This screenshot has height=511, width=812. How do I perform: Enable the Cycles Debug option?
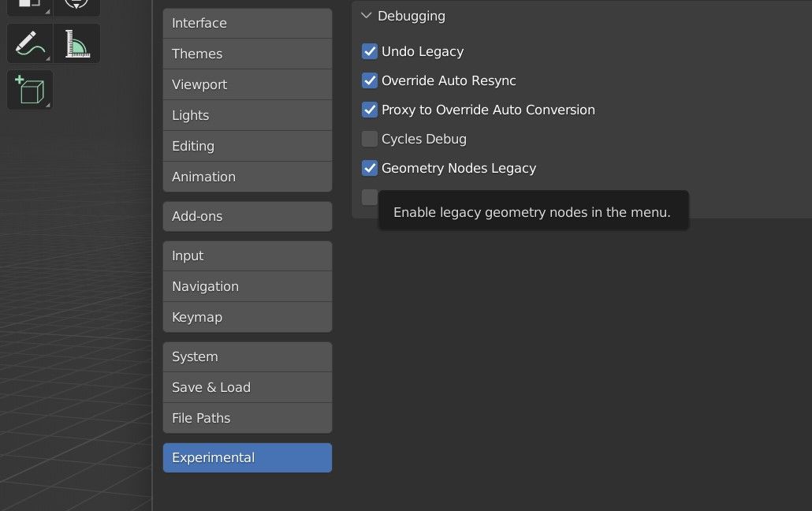[370, 139]
